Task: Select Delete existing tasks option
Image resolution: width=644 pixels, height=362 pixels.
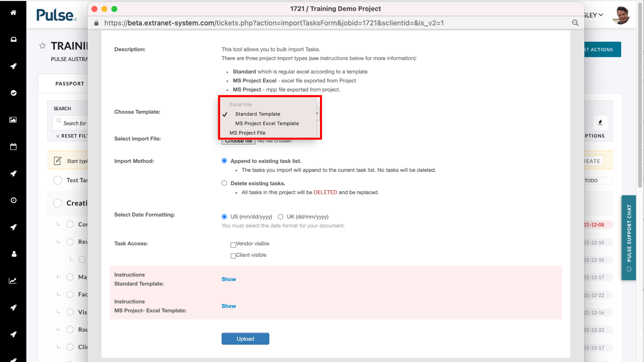Action: click(224, 183)
